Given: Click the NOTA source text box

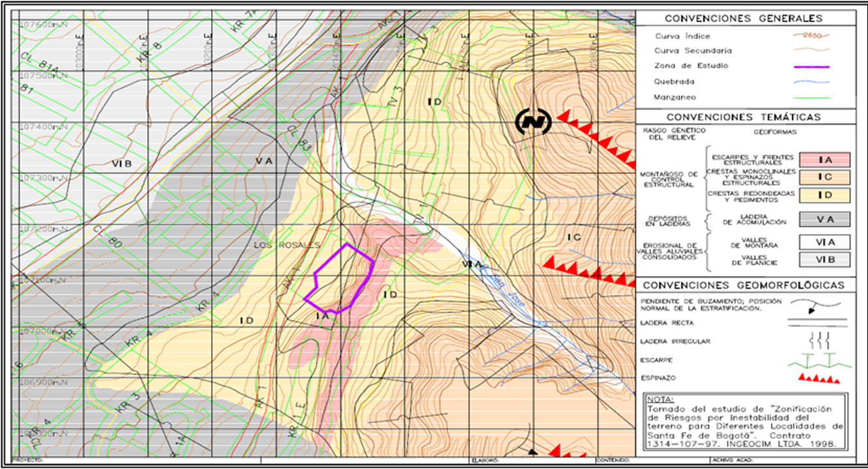Looking at the screenshot, I should coord(745,421).
